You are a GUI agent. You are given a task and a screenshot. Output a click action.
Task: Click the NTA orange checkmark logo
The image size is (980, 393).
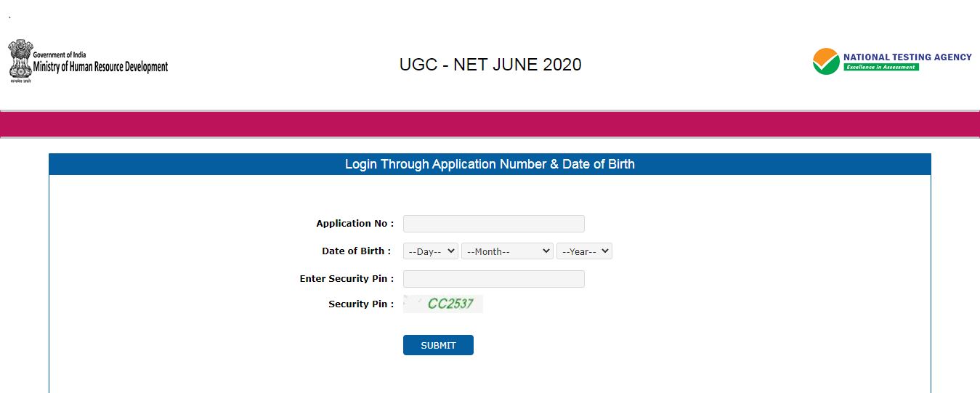pos(826,62)
